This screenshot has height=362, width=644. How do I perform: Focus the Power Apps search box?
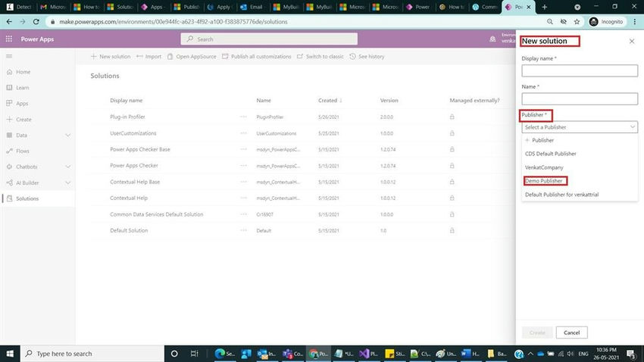269,39
